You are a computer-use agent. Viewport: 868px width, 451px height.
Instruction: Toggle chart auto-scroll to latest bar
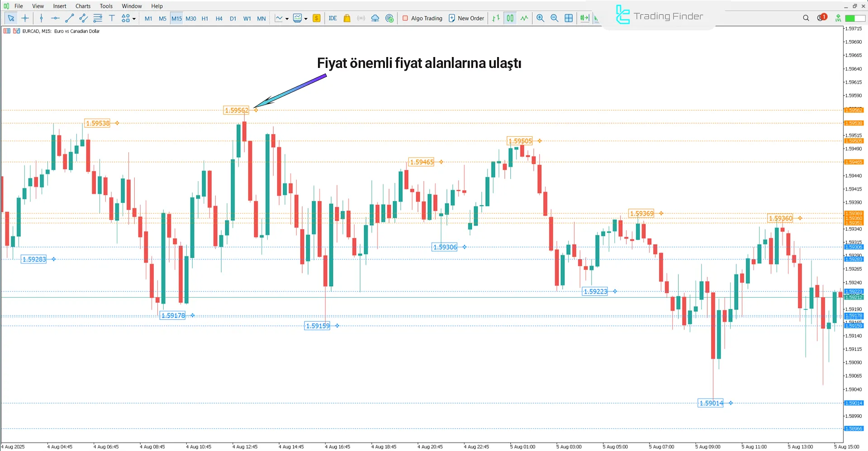point(584,18)
